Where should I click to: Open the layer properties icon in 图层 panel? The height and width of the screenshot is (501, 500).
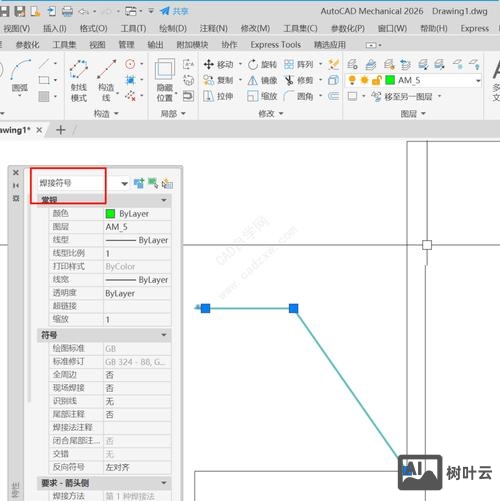[352, 64]
